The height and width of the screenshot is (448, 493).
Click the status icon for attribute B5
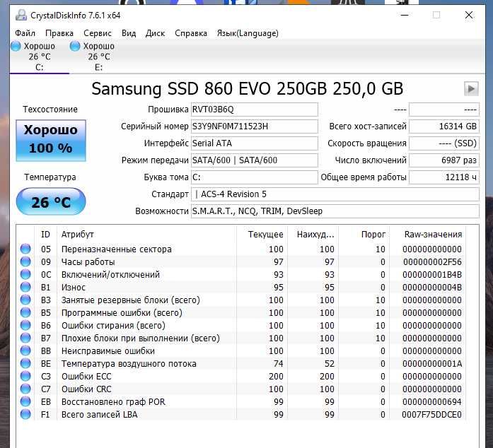point(25,312)
